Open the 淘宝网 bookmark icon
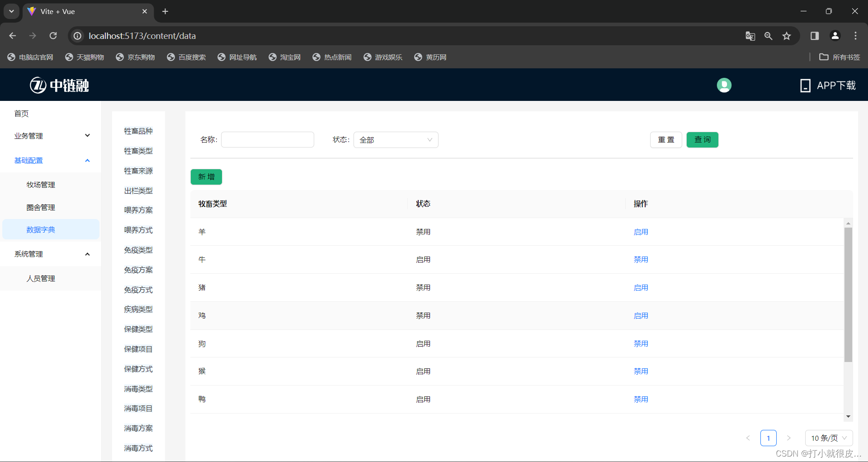 click(x=273, y=57)
